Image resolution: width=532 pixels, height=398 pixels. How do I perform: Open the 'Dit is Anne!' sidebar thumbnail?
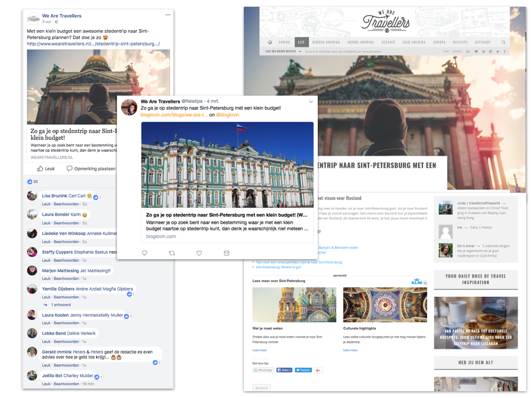pyautogui.click(x=446, y=250)
